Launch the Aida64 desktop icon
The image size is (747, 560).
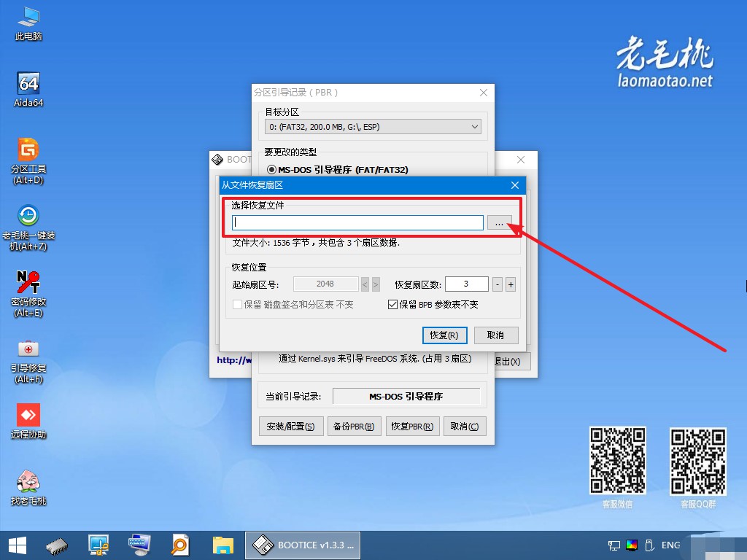pyautogui.click(x=28, y=90)
